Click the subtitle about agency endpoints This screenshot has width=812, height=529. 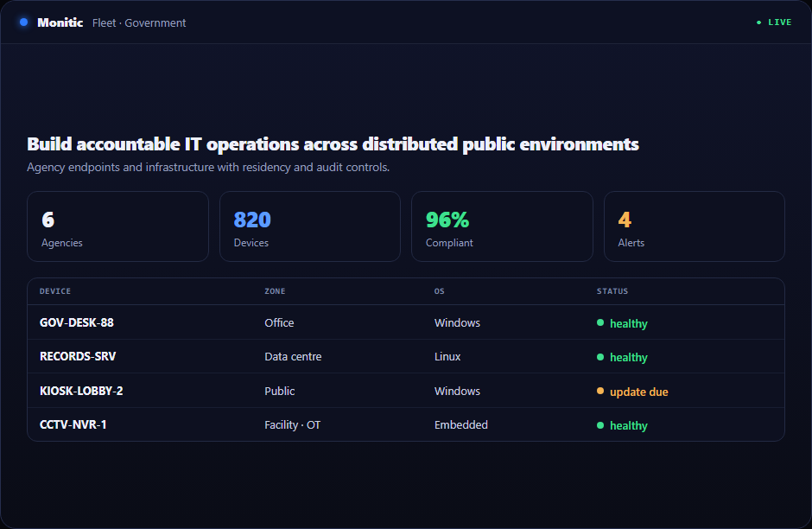(x=208, y=168)
